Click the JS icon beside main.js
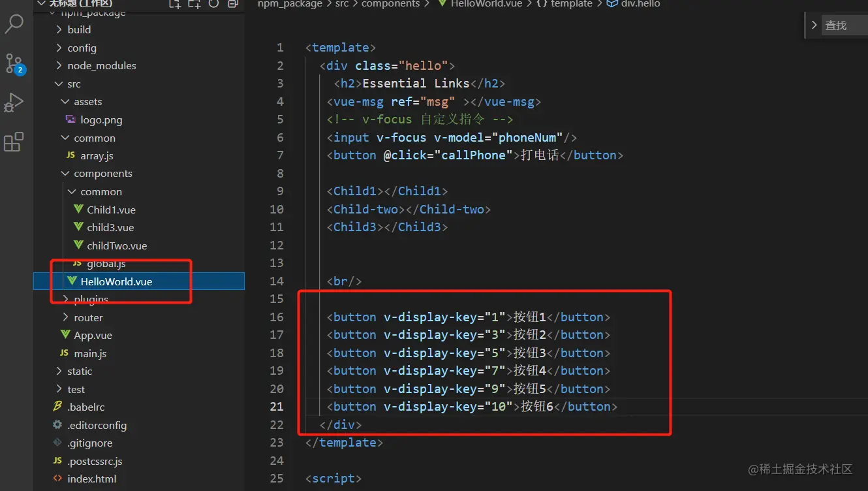The width and height of the screenshot is (868, 491). click(x=64, y=353)
